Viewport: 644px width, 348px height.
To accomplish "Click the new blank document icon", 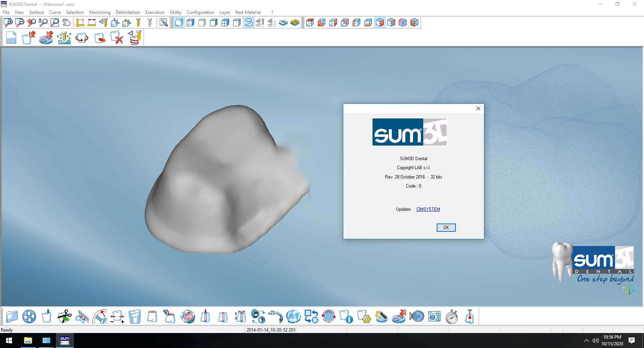I will tap(11, 38).
